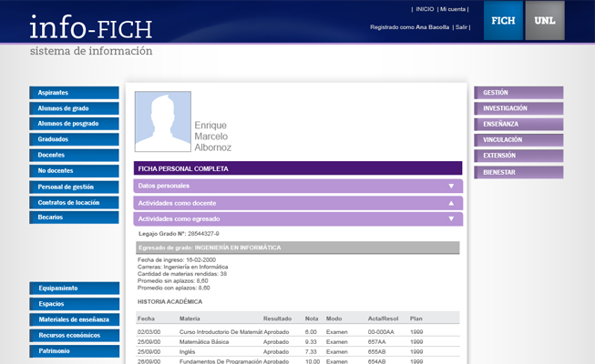Collapse the Actividades como docente section
This screenshot has height=364, width=595.
298,203
